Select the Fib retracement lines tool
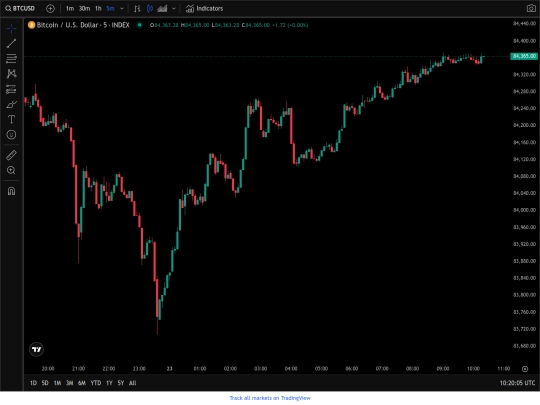The image size is (540, 405). coord(11,59)
